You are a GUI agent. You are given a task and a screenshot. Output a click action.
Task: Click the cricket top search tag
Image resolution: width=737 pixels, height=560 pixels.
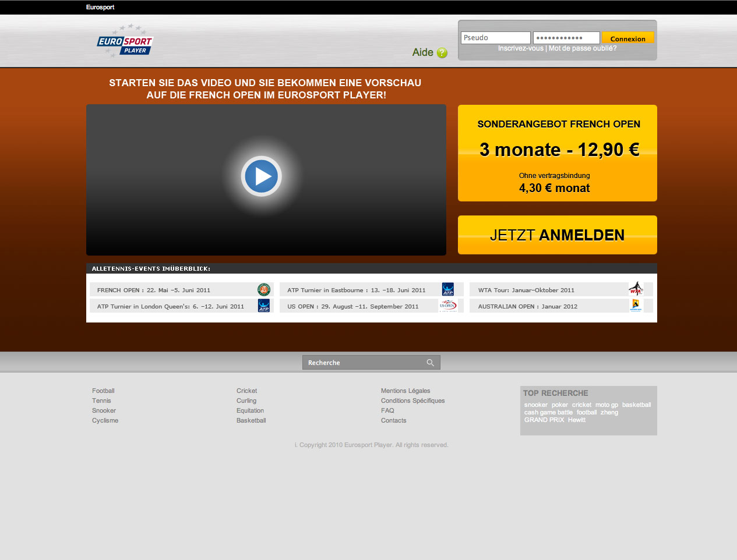tap(581, 405)
